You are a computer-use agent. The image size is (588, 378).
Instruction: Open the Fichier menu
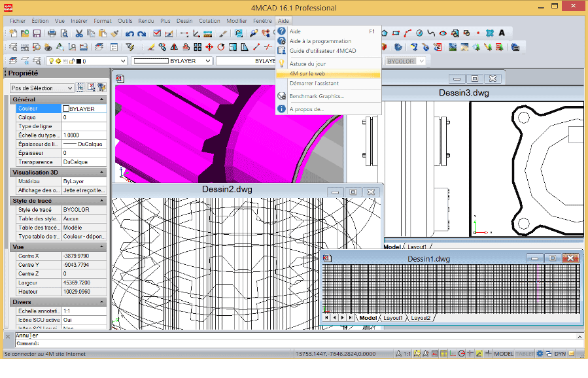coord(18,21)
